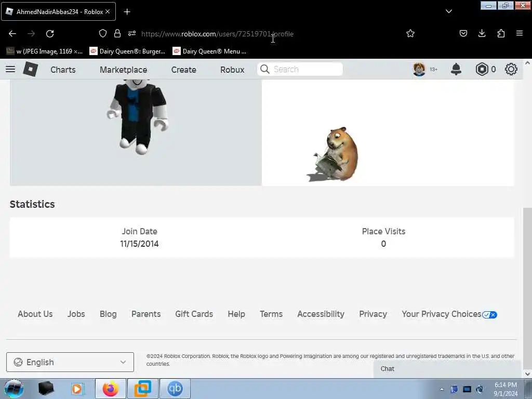Image resolution: width=532 pixels, height=399 pixels.
Task: Open the Roblox hamburger side menu
Action: point(10,69)
